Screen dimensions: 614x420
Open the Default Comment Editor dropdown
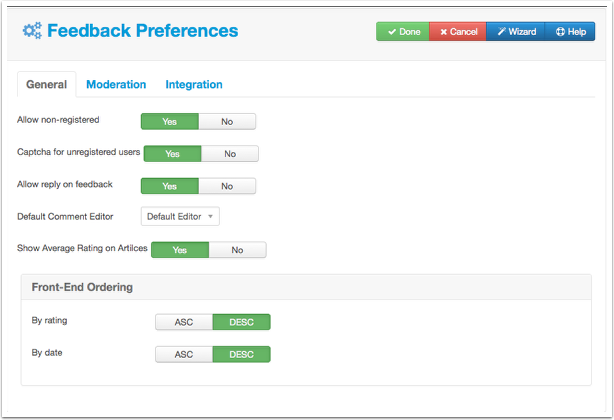click(180, 216)
